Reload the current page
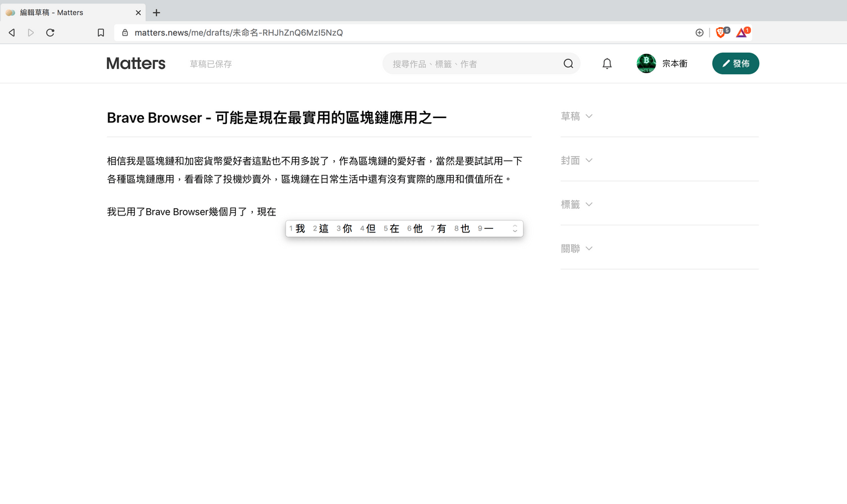 (x=50, y=33)
